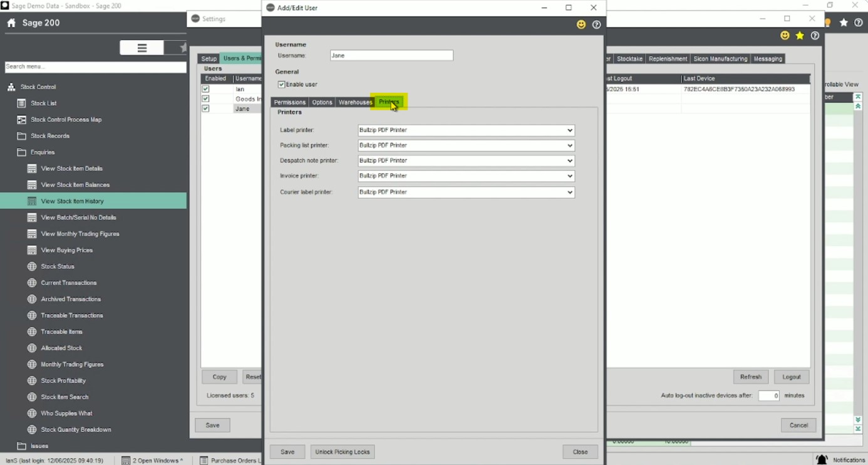Switch to the Permissions tab

pos(289,102)
